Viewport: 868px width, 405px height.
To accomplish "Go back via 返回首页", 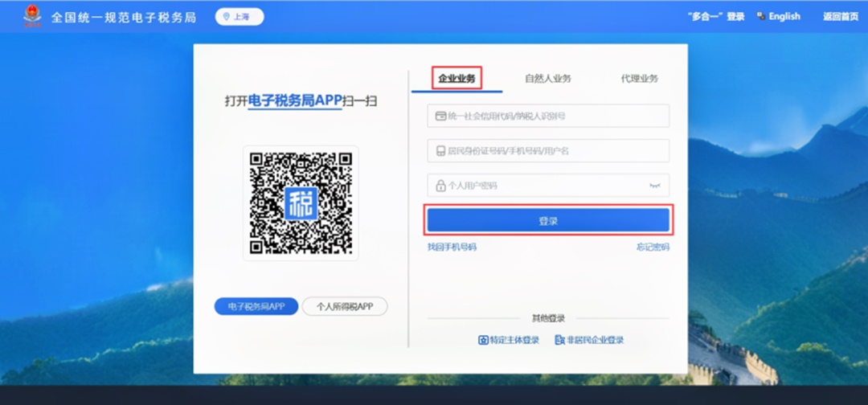I will [x=840, y=17].
